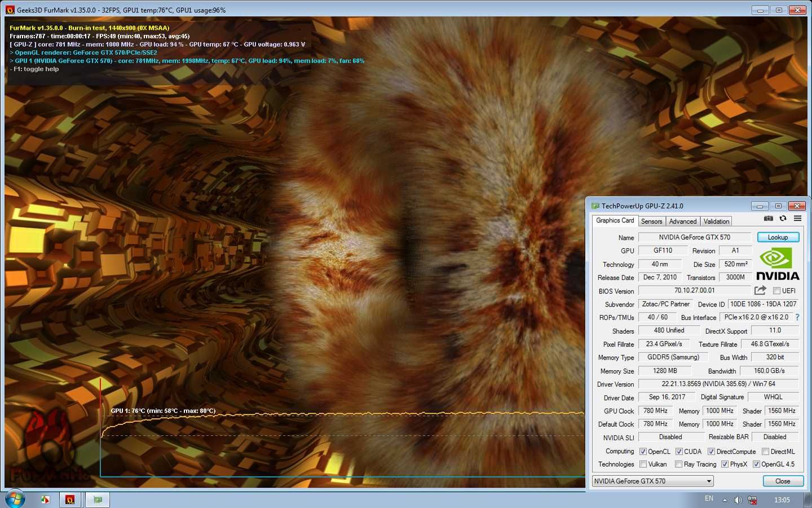Click the Bus Interface question mark icon
This screenshot has width=812, height=508.
pyautogui.click(x=797, y=317)
